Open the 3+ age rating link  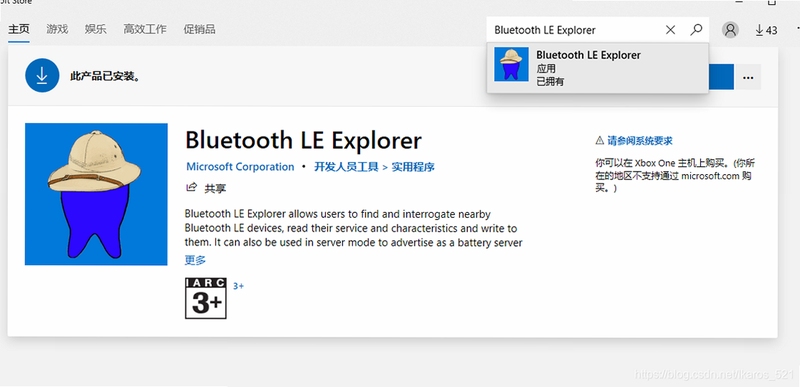pyautogui.click(x=238, y=286)
